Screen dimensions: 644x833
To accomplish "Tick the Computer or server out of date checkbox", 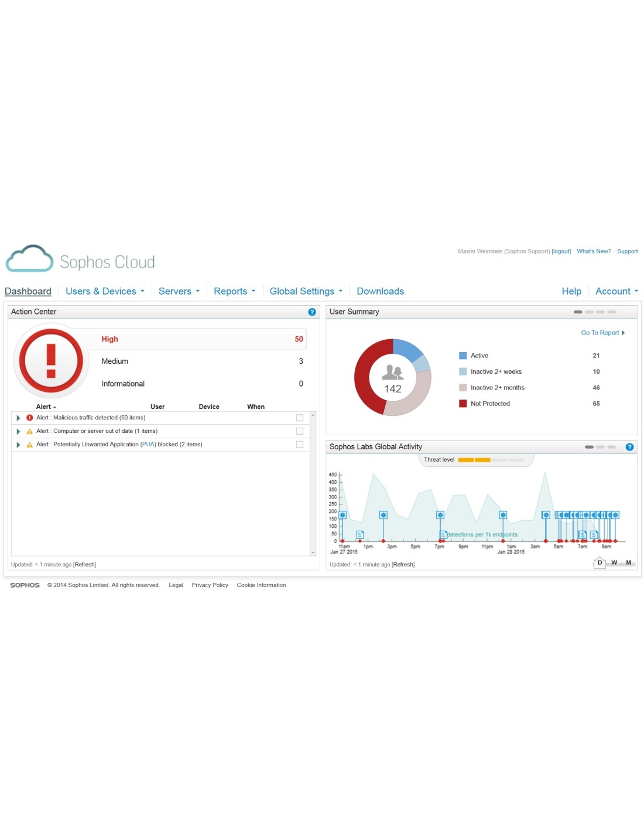I will (300, 431).
